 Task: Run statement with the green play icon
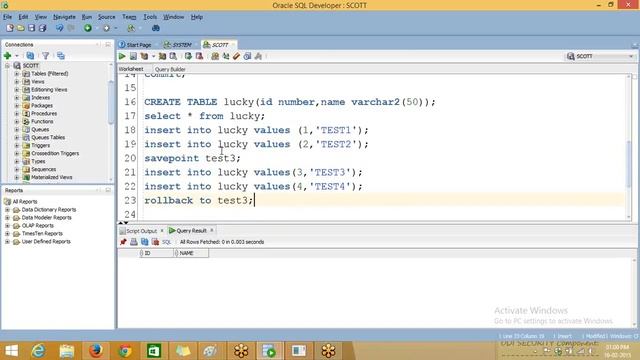[x=122, y=56]
